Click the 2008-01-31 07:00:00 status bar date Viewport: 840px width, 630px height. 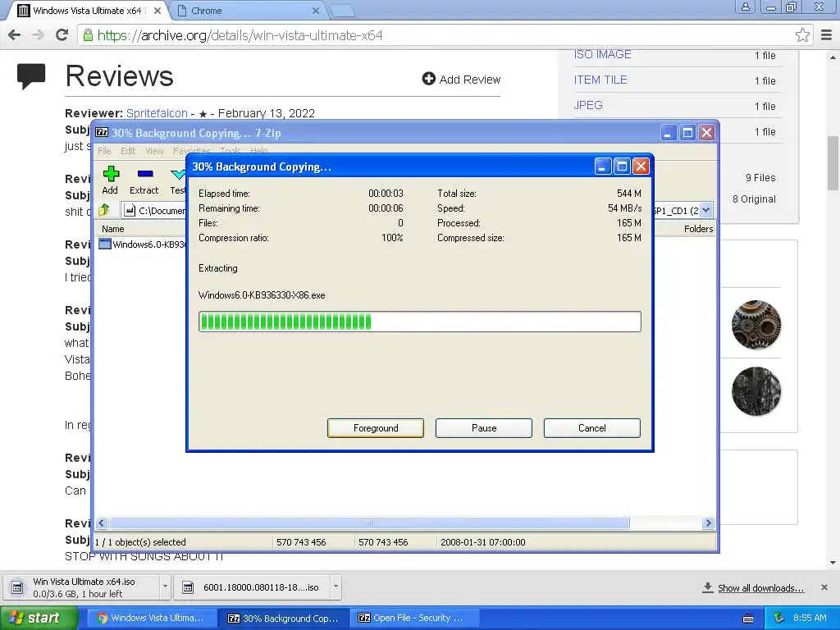pyautogui.click(x=482, y=542)
